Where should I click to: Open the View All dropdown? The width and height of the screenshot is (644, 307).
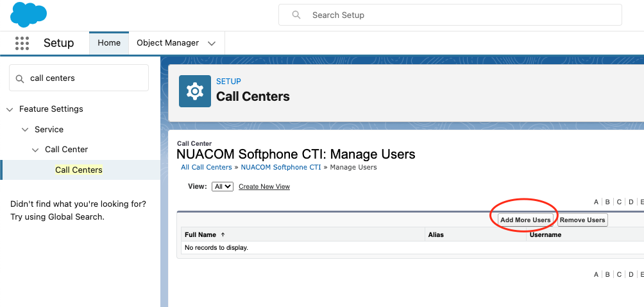coord(223,187)
